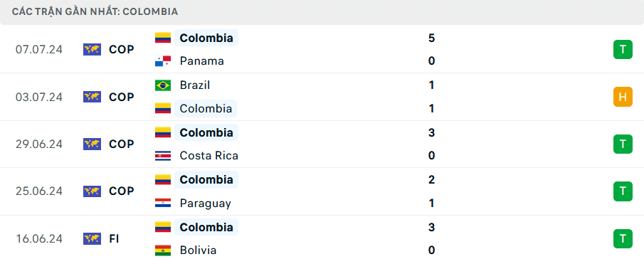
Task: Click Colombia's score of 5 against Panama
Action: point(431,38)
